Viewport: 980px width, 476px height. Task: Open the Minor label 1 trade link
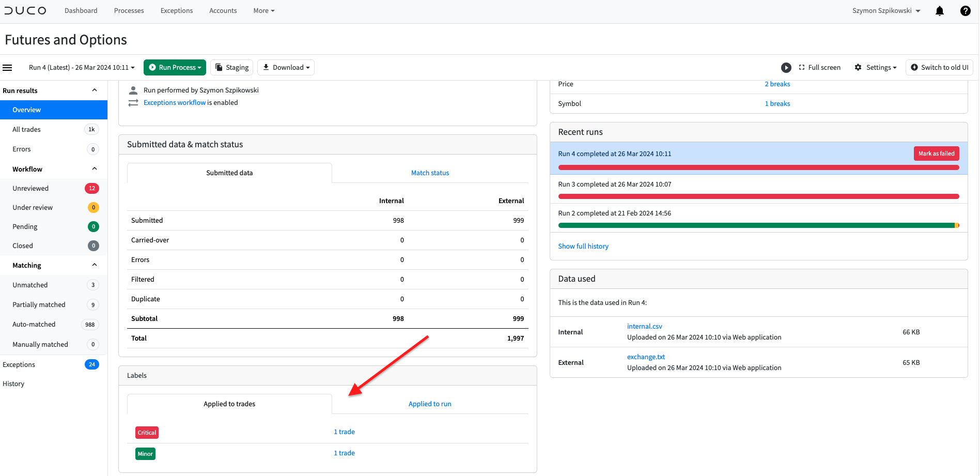coord(344,453)
